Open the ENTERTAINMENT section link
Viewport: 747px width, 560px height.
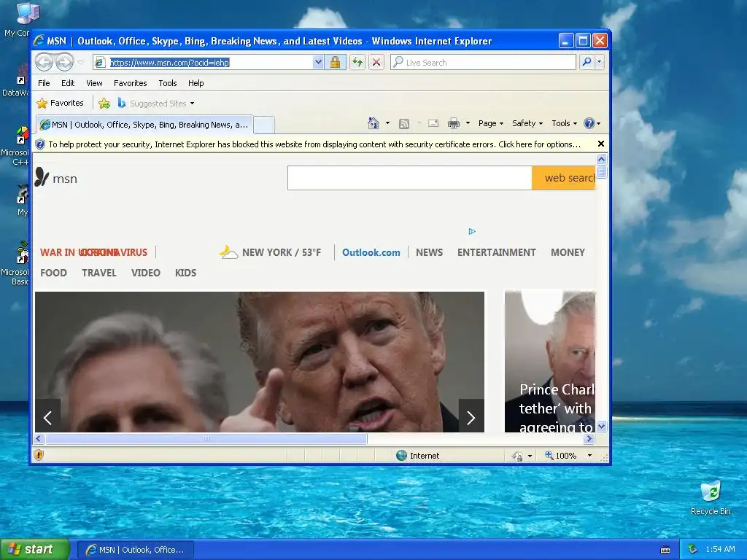pyautogui.click(x=496, y=252)
